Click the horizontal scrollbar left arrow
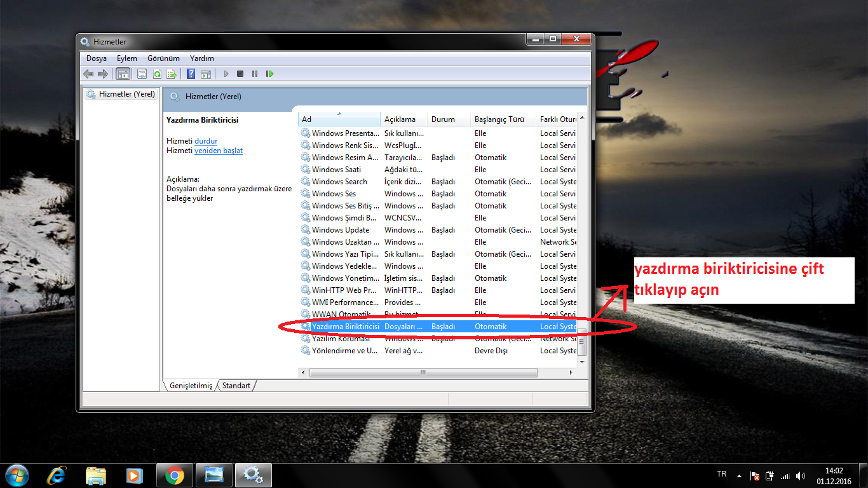This screenshot has width=868, height=488. click(304, 373)
